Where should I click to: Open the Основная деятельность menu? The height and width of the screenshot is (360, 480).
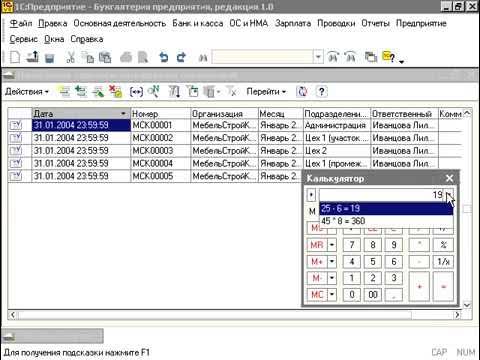[120, 23]
